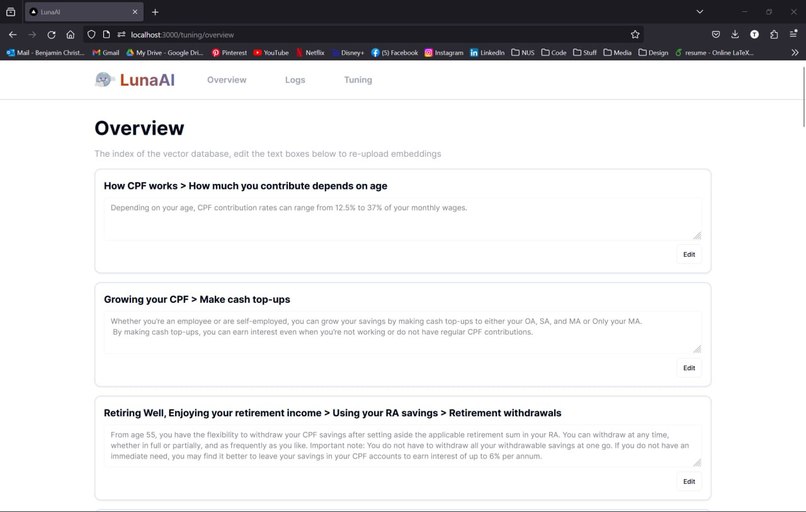Screen dimensions: 806x512
Task: Open the YouTube bookmark
Action: (x=271, y=52)
